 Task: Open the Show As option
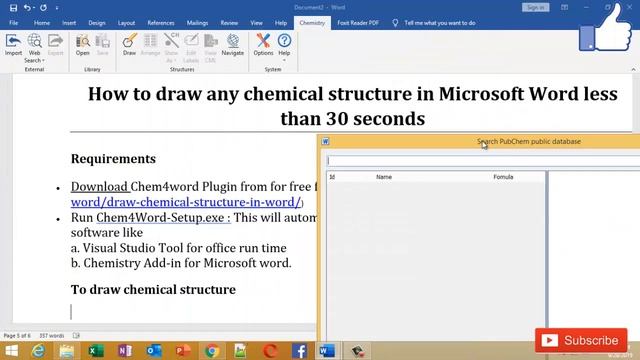pyautogui.click(x=171, y=48)
